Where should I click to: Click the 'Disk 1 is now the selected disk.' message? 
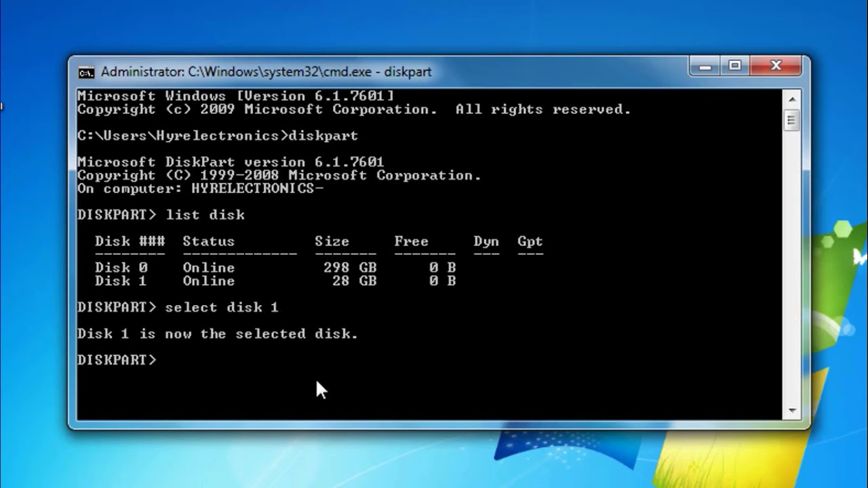(x=218, y=333)
